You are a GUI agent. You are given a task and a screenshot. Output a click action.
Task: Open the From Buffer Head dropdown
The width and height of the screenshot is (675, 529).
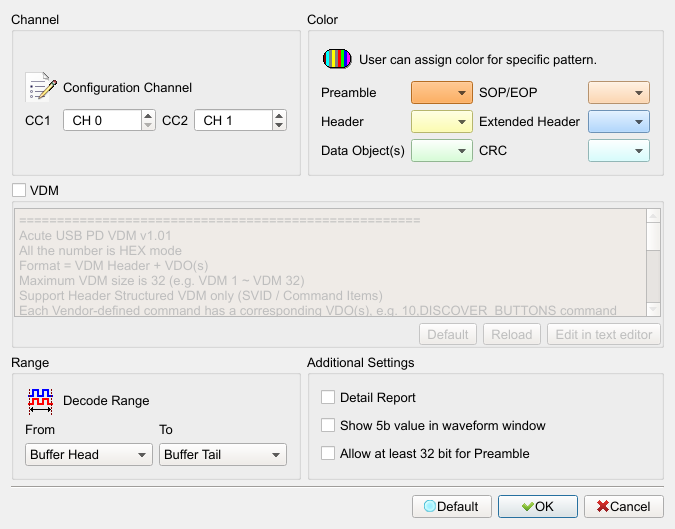[89, 455]
